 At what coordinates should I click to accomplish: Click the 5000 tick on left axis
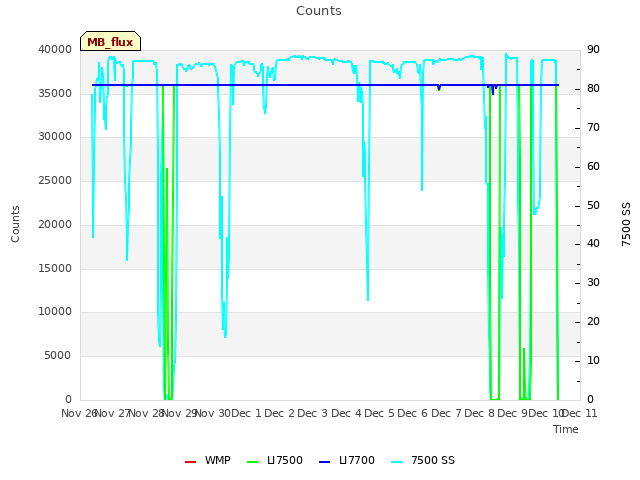pos(58,356)
